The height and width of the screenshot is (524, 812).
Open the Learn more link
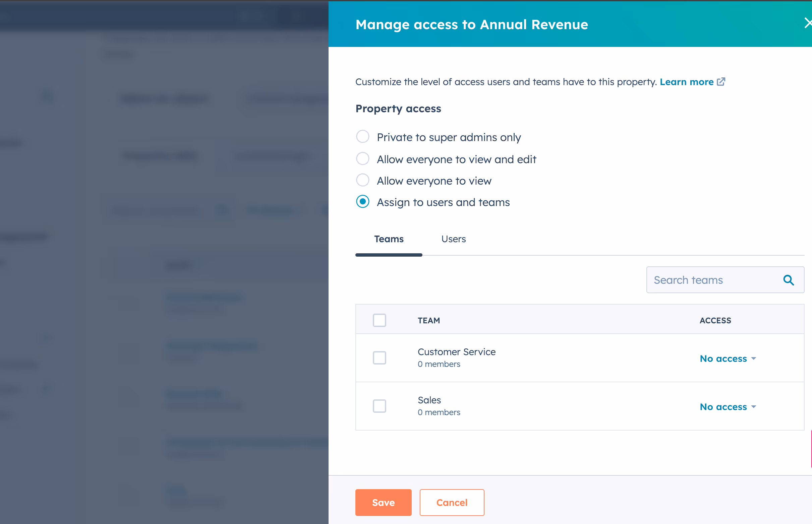[x=692, y=82]
